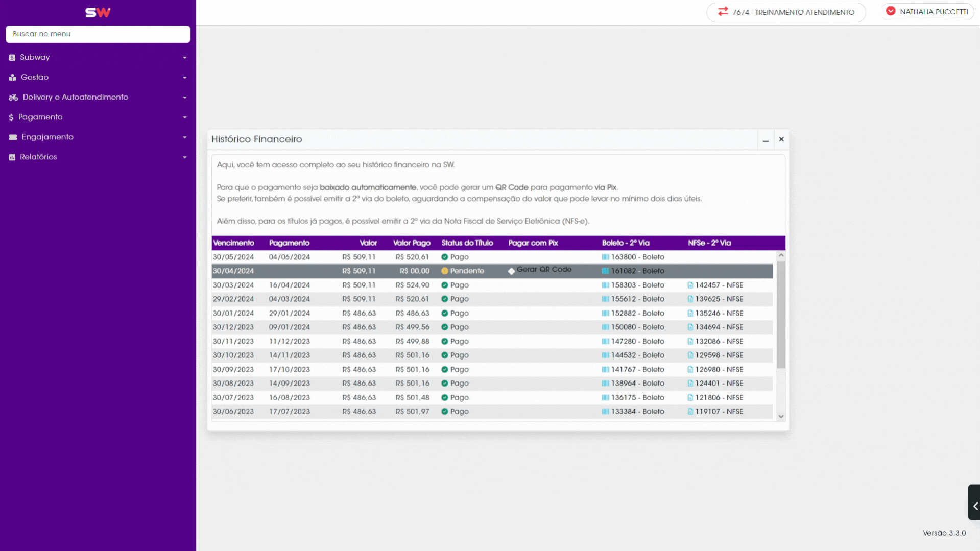980x551 pixels.
Task: Expand the Engajamento menu arrow
Action: click(x=185, y=137)
